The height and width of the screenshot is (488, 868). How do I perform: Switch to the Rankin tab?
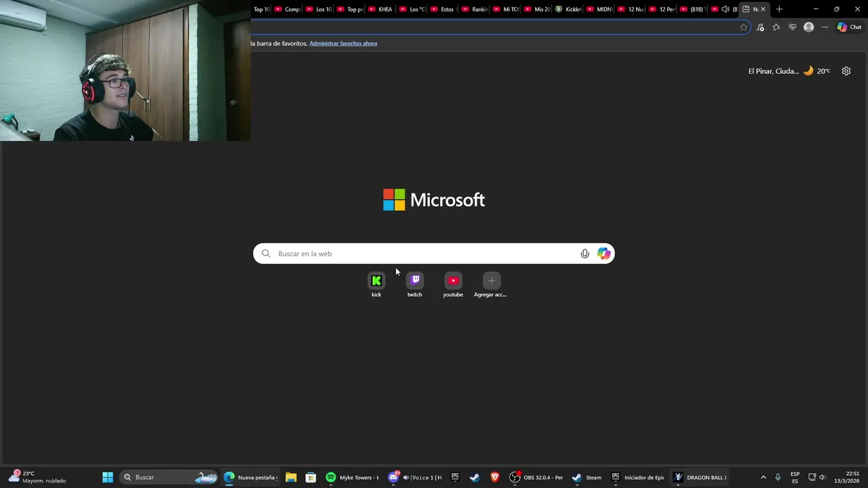point(474,9)
